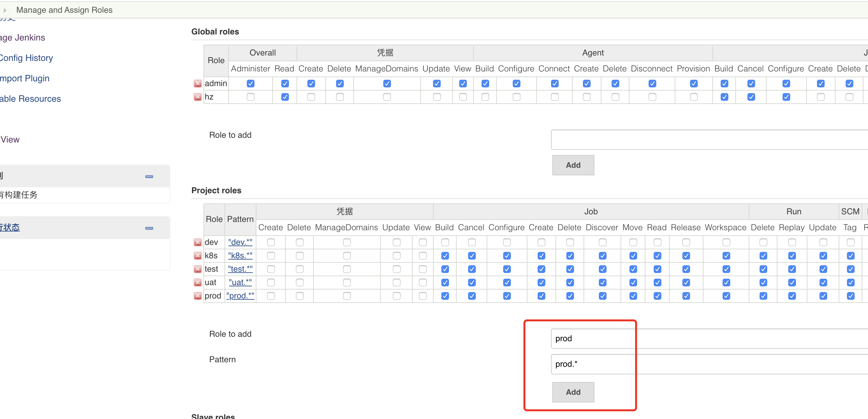Disable SCM Tag for prod role
This screenshot has height=419, width=868.
point(850,296)
